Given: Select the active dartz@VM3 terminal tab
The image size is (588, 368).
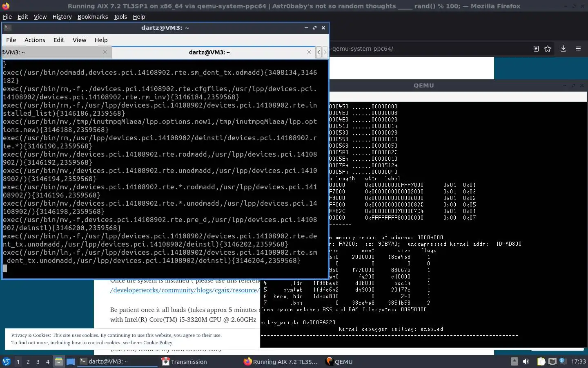Looking at the screenshot, I should pos(213,52).
